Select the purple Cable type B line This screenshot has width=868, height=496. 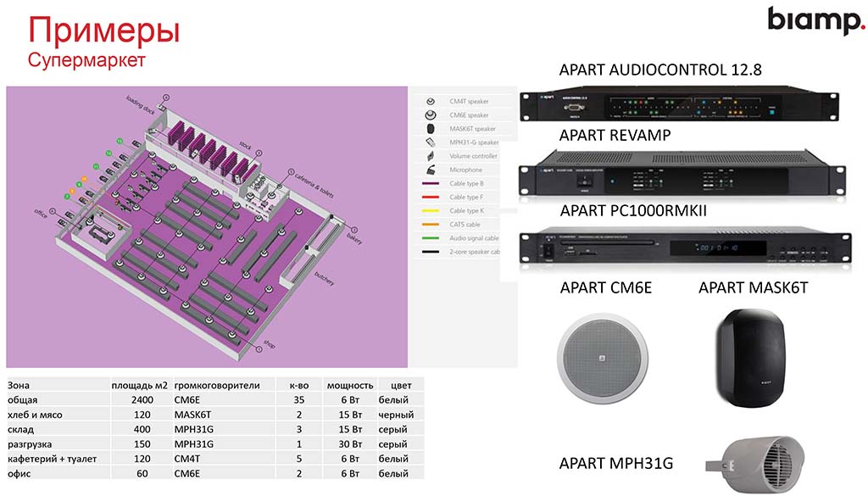(x=431, y=183)
